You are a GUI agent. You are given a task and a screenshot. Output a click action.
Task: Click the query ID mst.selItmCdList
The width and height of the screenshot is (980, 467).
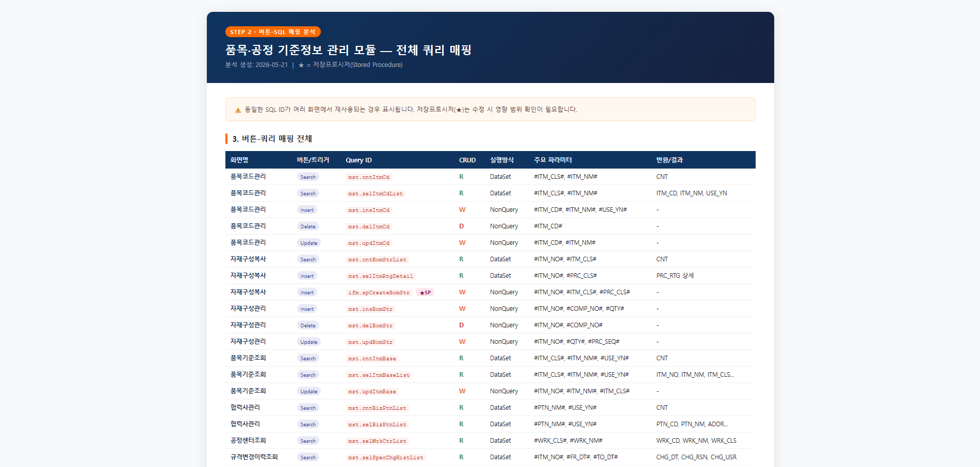click(375, 194)
